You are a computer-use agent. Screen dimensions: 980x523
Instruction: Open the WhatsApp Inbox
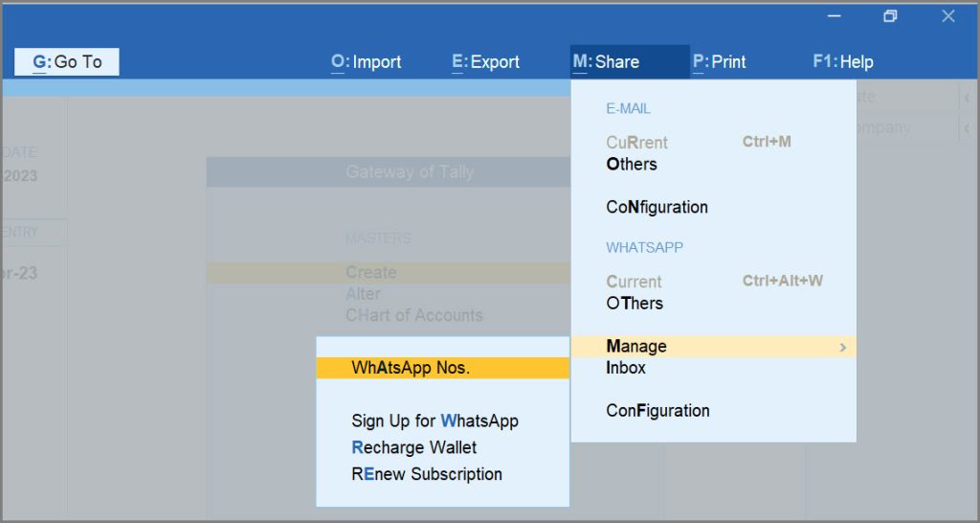[626, 368]
